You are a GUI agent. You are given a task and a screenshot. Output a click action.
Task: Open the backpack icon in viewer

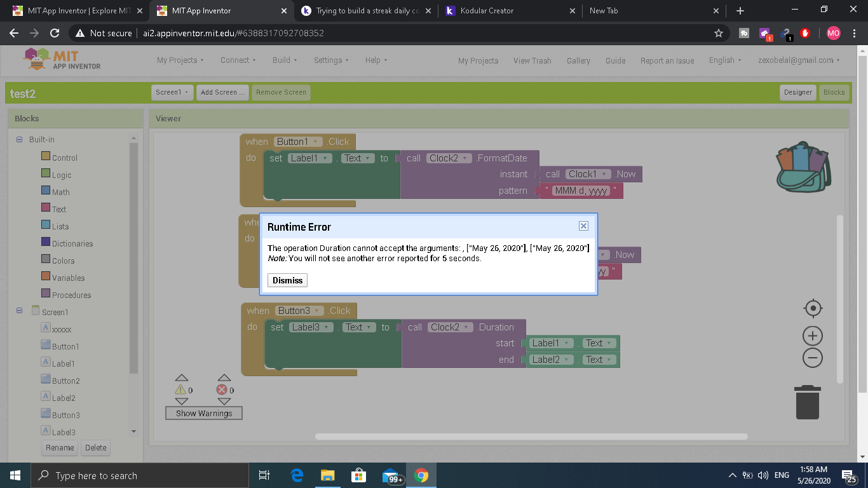(x=803, y=168)
